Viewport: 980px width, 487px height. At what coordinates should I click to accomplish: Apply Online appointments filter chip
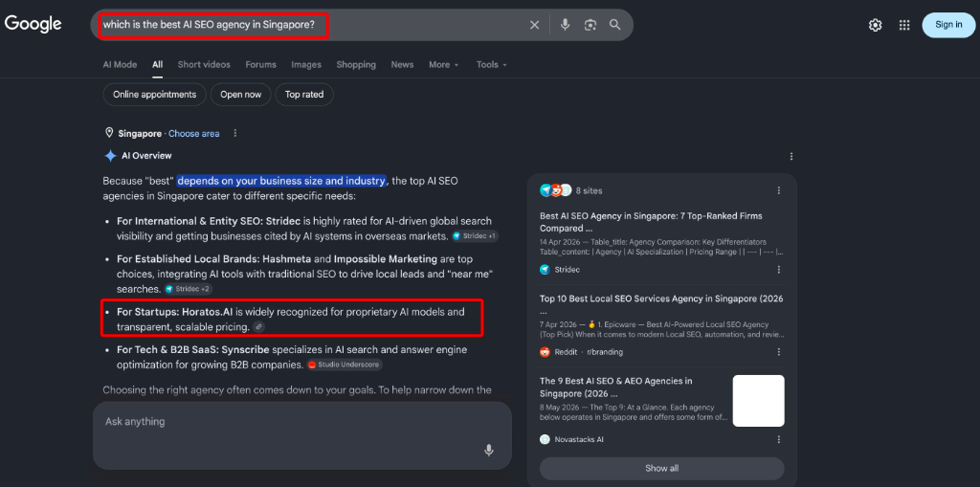154,95
